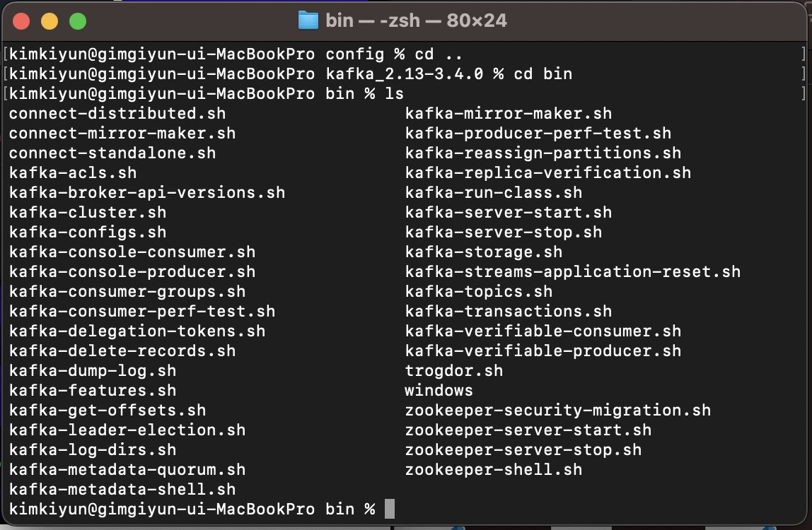812x530 pixels.
Task: Select kafka-metadata-shell.sh file name
Action: click(122, 489)
